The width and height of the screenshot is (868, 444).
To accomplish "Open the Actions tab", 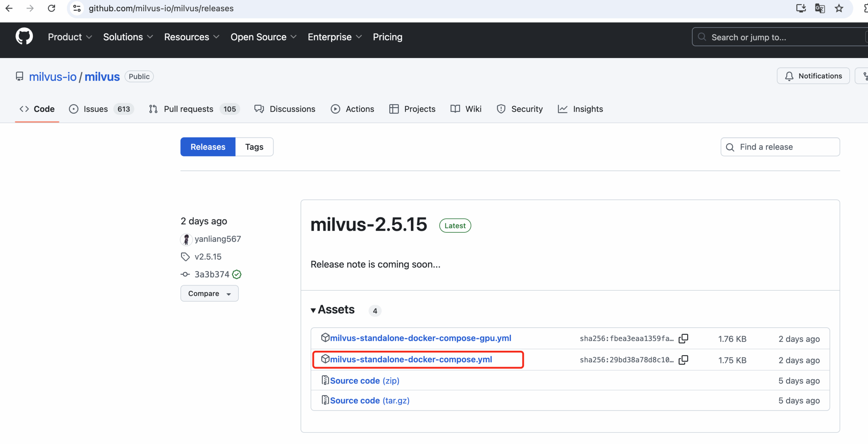I will pos(353,109).
